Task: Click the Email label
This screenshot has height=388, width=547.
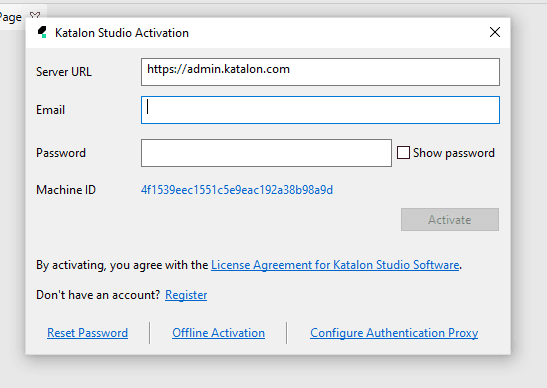Action: (51, 110)
